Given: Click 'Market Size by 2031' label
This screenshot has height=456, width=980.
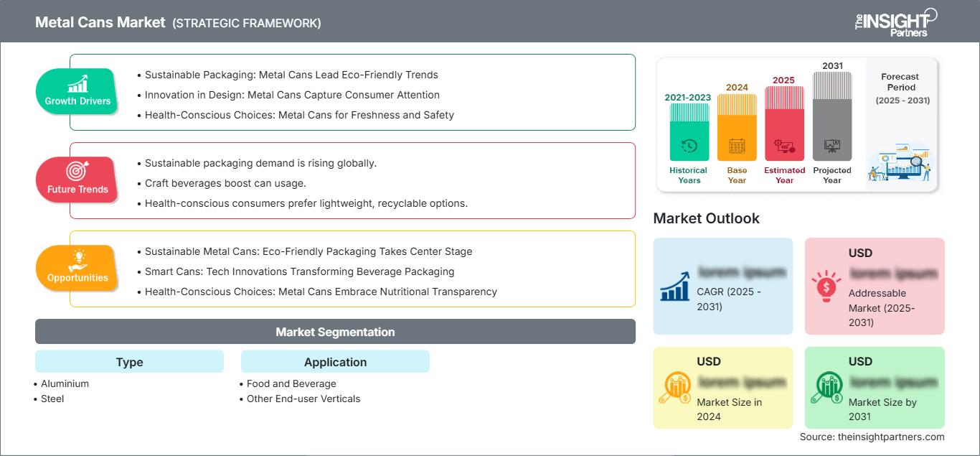Looking at the screenshot, I should (x=882, y=409).
